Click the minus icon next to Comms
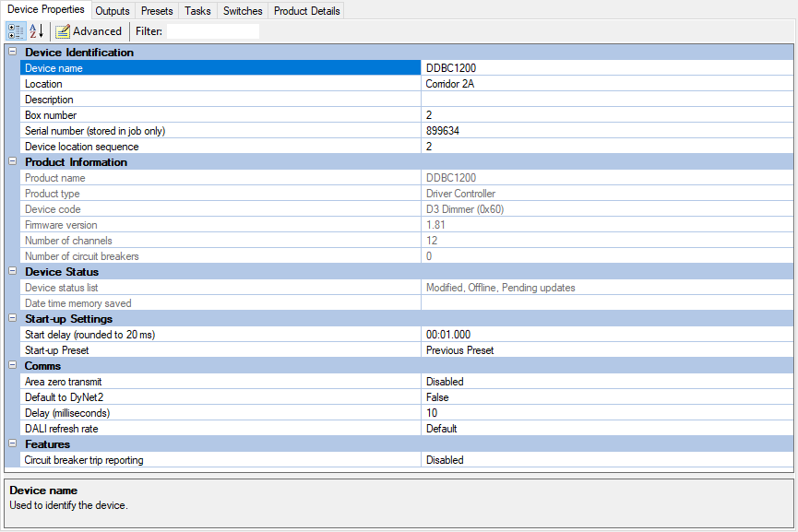The image size is (798, 532). pos(11,366)
